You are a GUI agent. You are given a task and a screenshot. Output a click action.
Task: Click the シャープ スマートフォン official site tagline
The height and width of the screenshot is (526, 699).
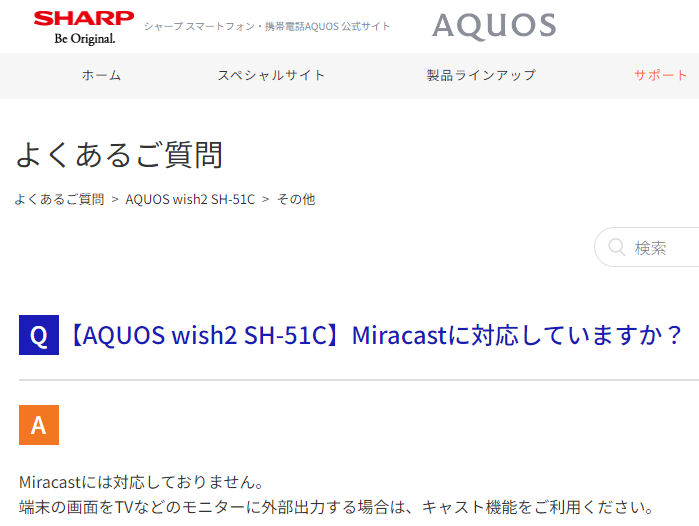[x=267, y=26]
